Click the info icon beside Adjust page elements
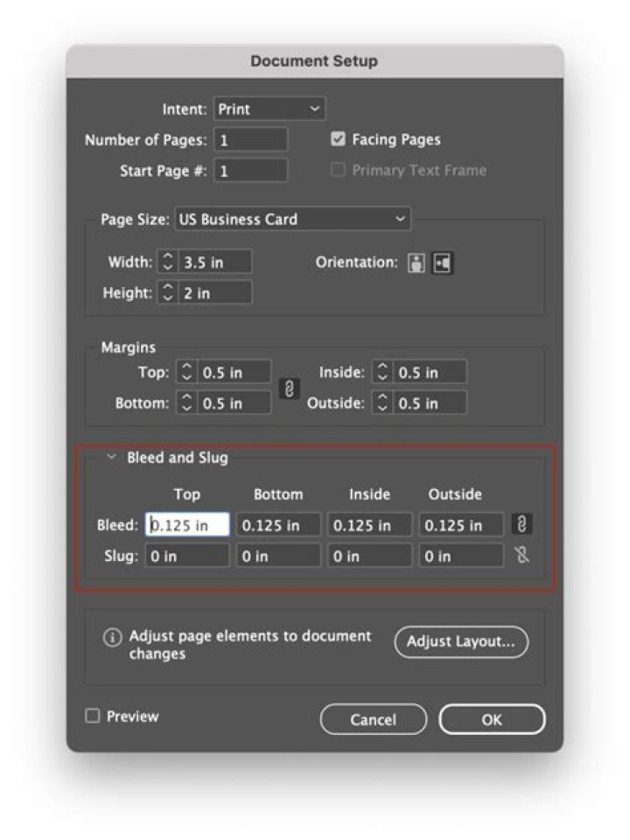This screenshot has height=840, width=630. [112, 638]
